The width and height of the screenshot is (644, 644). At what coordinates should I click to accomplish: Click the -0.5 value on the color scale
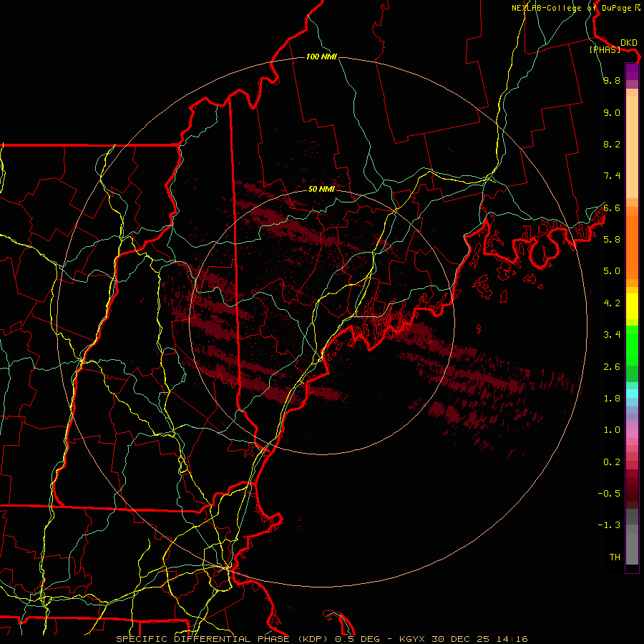point(609,494)
